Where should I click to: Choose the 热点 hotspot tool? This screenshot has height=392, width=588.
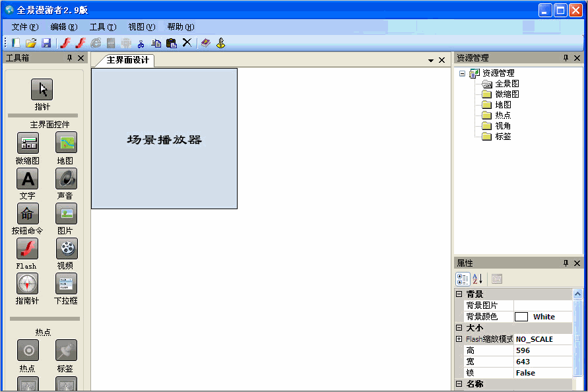click(x=27, y=350)
